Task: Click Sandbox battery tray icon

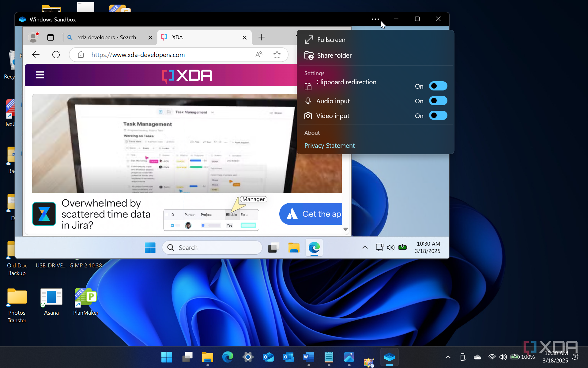Action: coord(403,247)
